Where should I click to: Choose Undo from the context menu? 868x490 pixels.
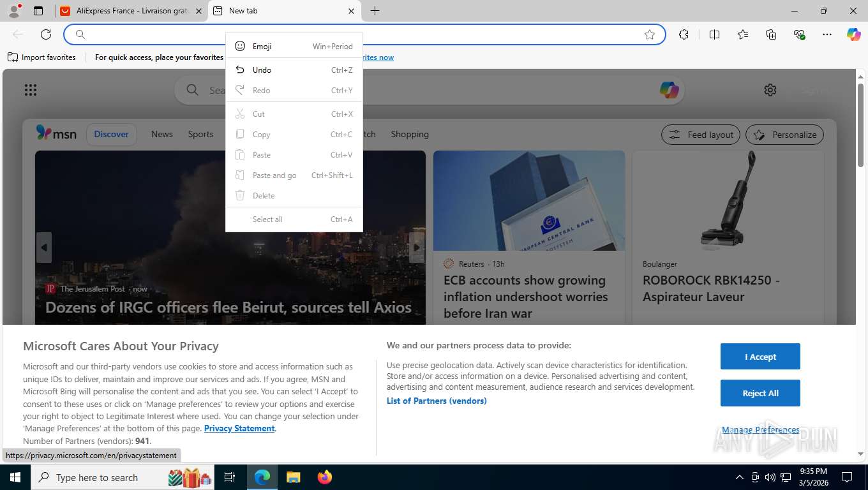coord(294,70)
